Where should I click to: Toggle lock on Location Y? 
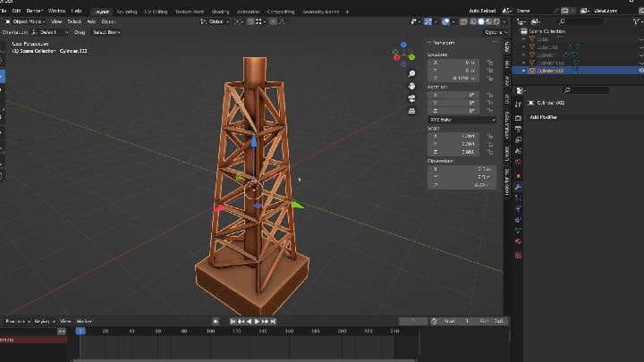[489, 71]
